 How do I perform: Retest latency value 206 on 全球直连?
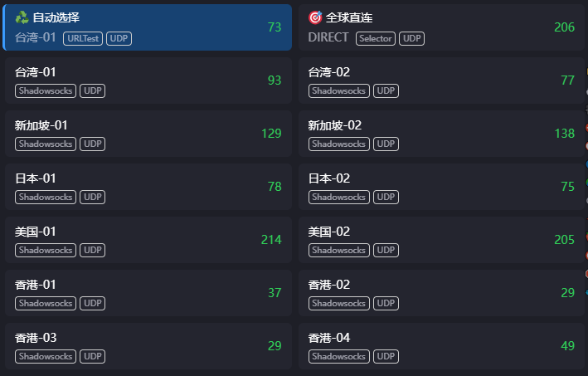click(x=565, y=27)
